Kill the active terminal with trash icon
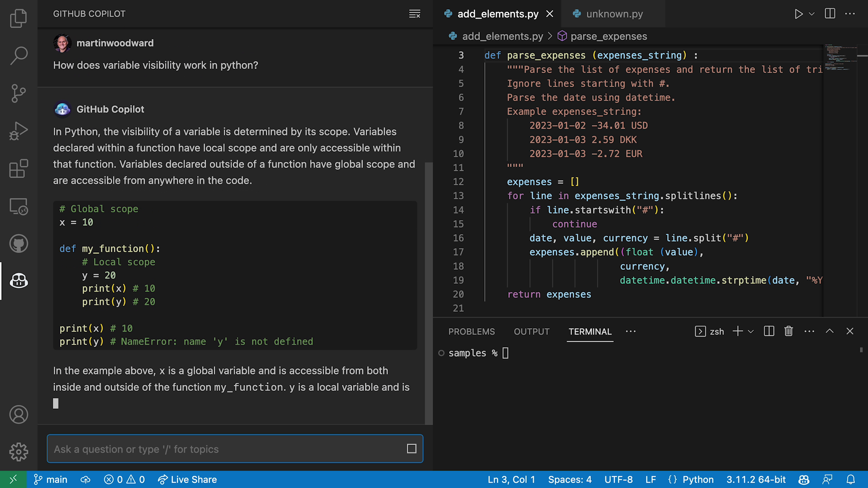The image size is (868, 488). [788, 331]
